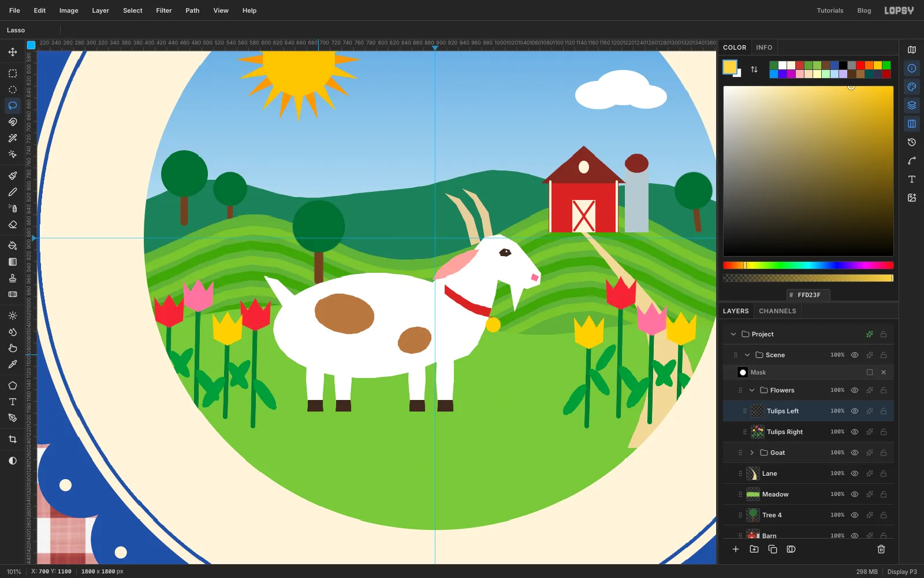Select the Move tool
924x578 pixels.
pos(13,52)
